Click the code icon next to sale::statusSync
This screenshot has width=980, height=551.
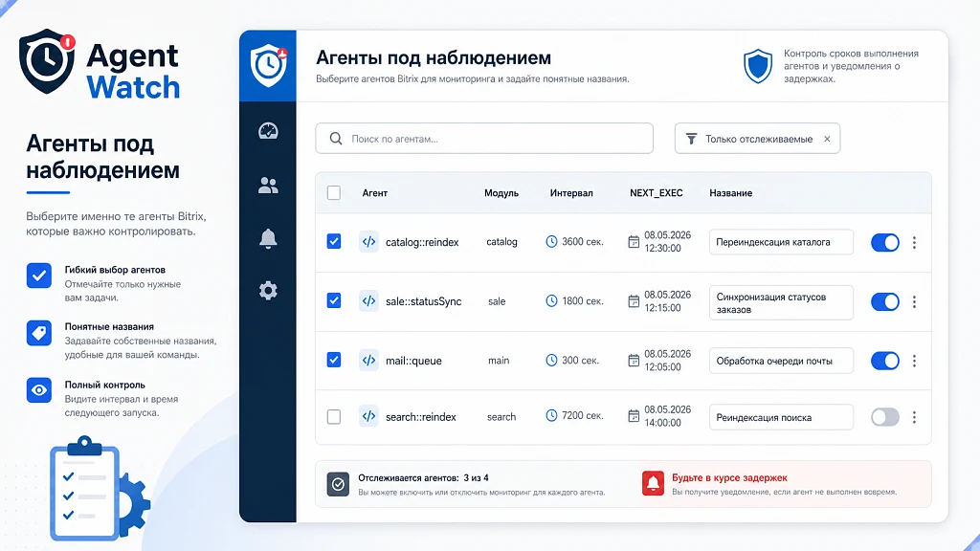pyautogui.click(x=368, y=300)
